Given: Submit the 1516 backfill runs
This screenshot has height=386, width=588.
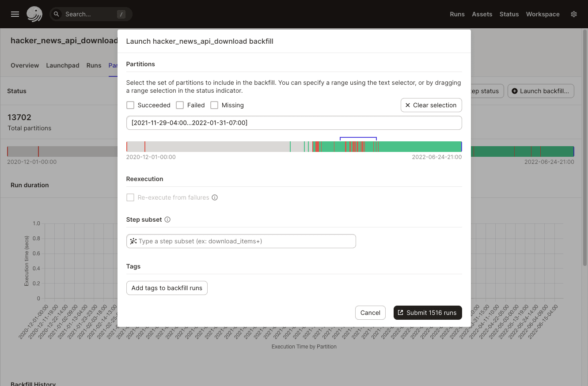Looking at the screenshot, I should click(428, 313).
